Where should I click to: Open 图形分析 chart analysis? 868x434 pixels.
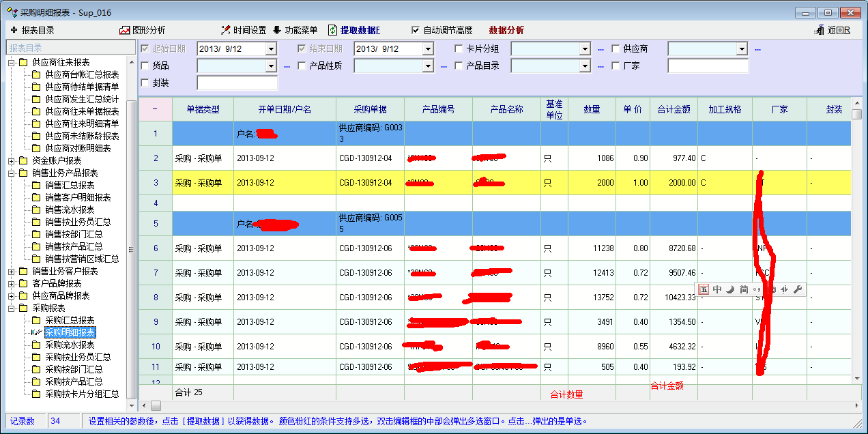click(x=142, y=30)
